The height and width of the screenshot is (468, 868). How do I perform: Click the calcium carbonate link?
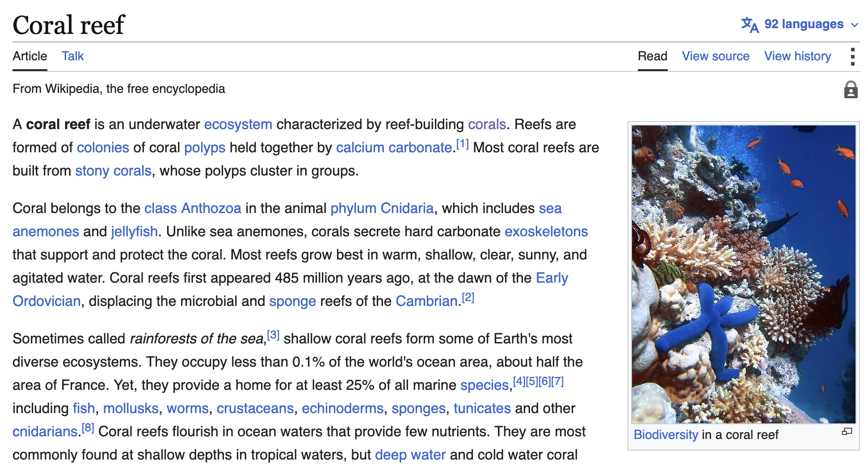coord(394,147)
